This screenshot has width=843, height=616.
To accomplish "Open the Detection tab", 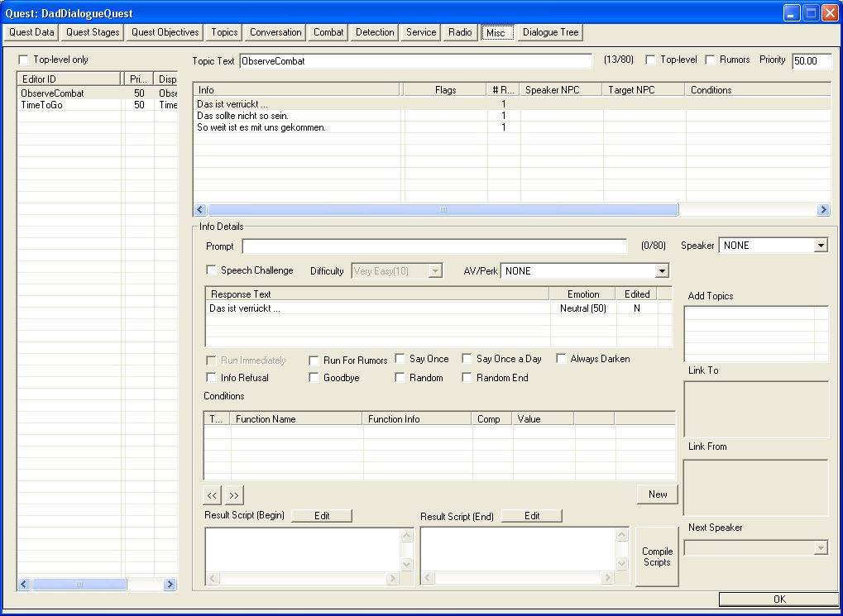I will [x=375, y=32].
